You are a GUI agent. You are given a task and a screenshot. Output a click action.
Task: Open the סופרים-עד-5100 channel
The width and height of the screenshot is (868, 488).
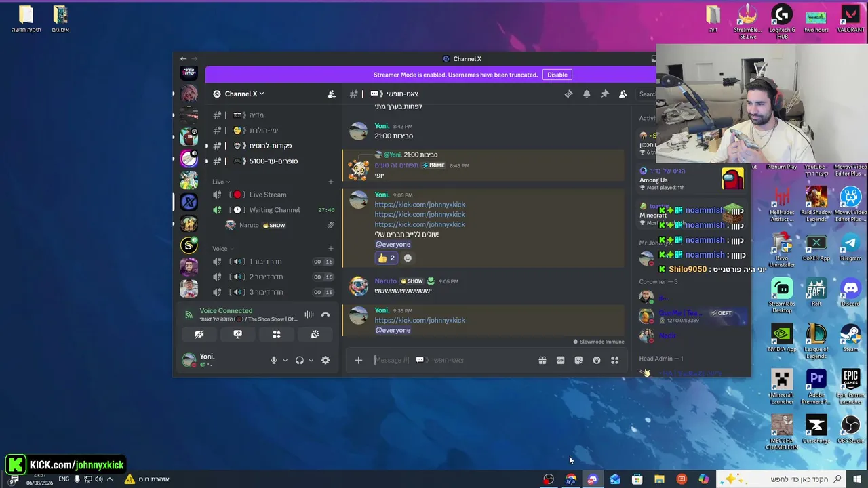coord(272,161)
